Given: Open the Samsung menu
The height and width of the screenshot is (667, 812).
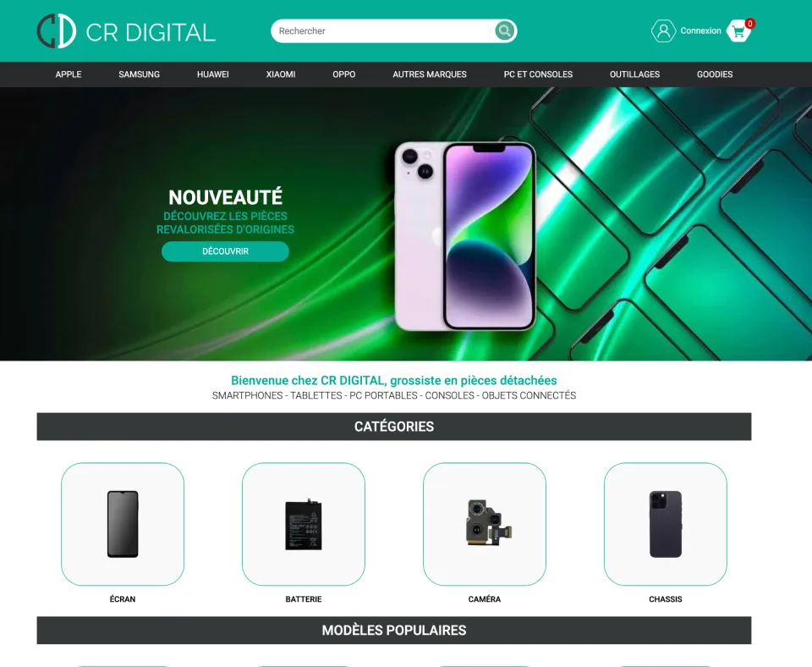Looking at the screenshot, I should point(140,74).
